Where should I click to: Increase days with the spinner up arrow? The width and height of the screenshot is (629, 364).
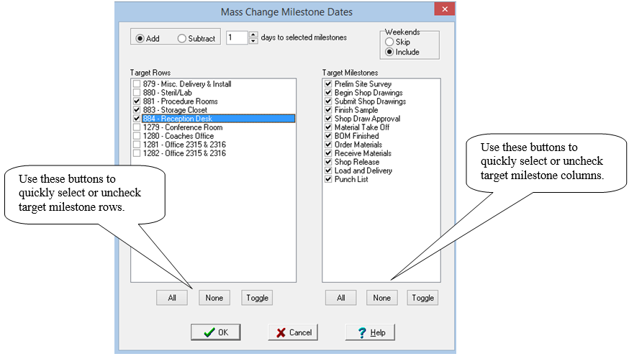(x=253, y=35)
